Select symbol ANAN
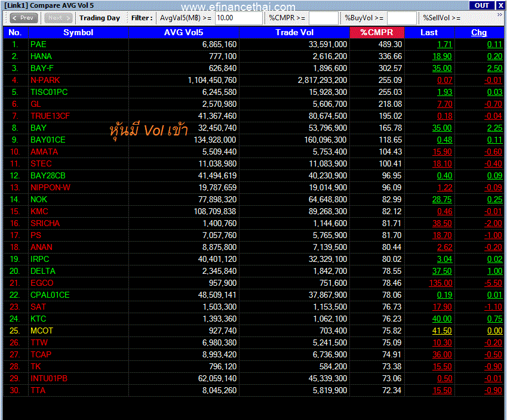 tap(41, 248)
